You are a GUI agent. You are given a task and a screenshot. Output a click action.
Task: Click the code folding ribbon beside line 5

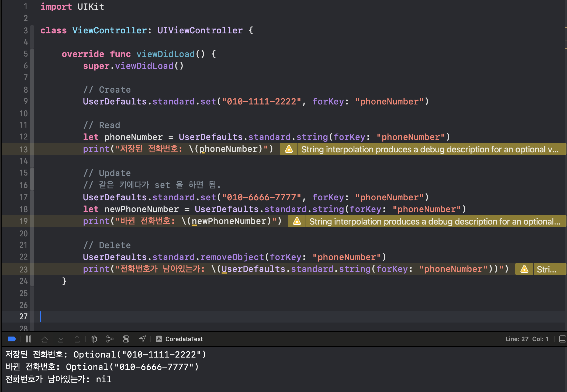(32, 54)
